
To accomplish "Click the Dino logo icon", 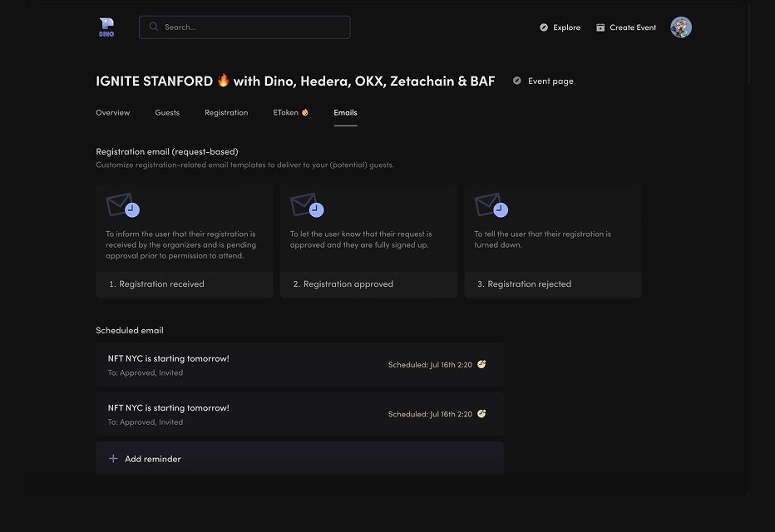I will pyautogui.click(x=106, y=27).
